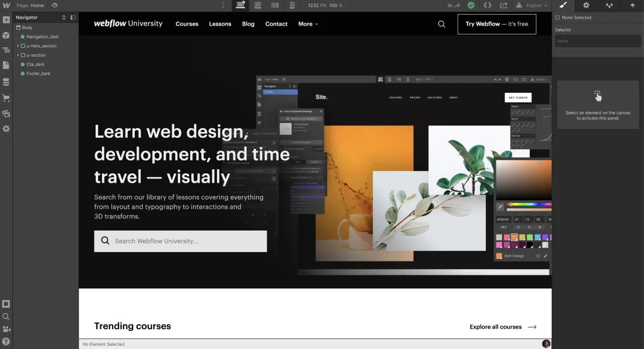The width and height of the screenshot is (644, 349).
Task: Click the hero heading Learn web design
Action: pyautogui.click(x=192, y=154)
